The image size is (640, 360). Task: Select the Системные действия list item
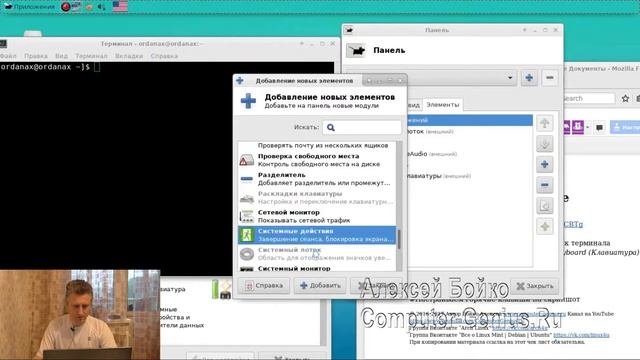[x=317, y=235]
